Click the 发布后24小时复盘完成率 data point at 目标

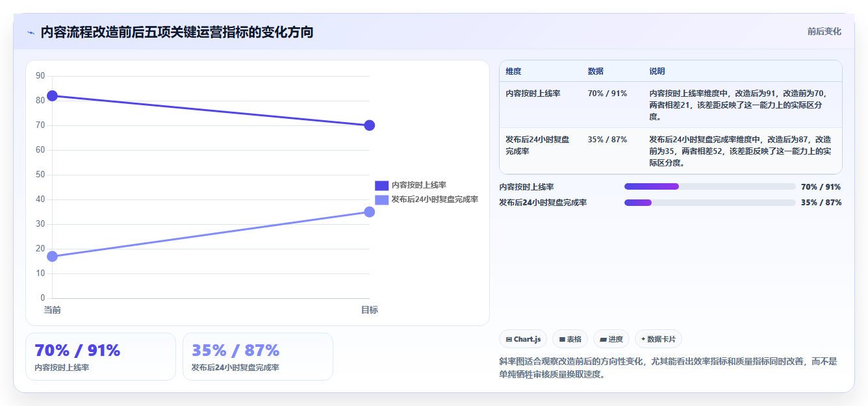pos(369,212)
